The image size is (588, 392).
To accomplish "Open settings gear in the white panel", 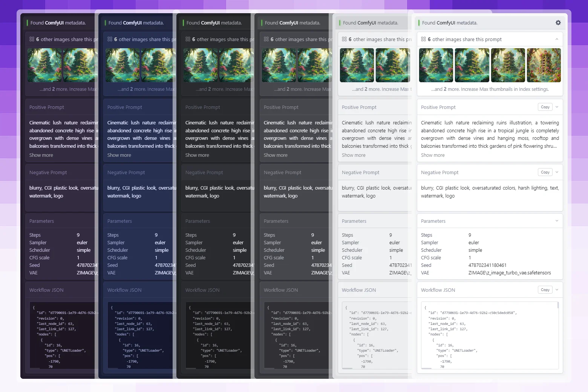I will click(x=558, y=23).
